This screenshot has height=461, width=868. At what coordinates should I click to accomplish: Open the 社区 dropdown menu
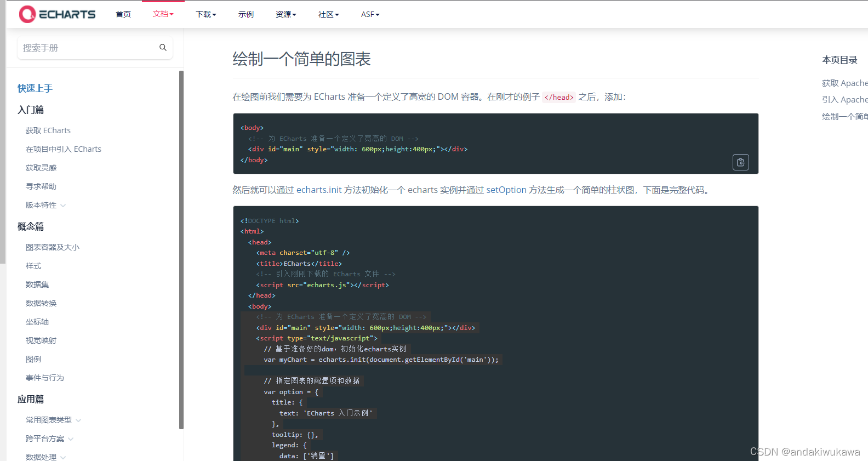pos(328,14)
